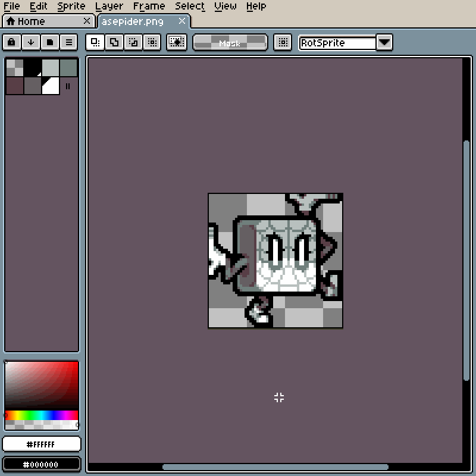This screenshot has height=476, width=476.
Task: Open the Sprite menu
Action: [71, 6]
